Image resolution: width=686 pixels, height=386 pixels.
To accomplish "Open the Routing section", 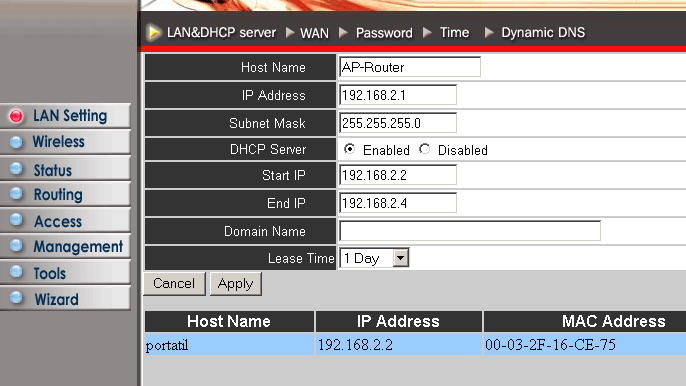I will tap(65, 194).
